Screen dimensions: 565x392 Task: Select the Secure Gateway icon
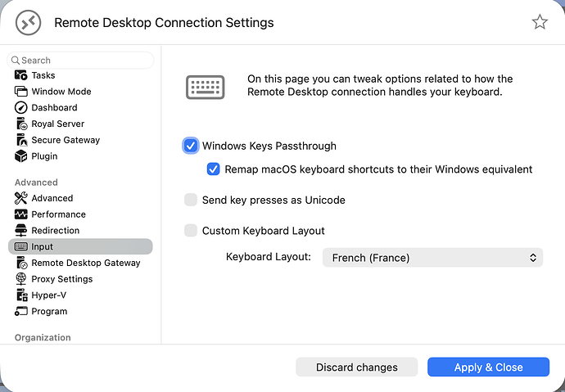[21, 140]
